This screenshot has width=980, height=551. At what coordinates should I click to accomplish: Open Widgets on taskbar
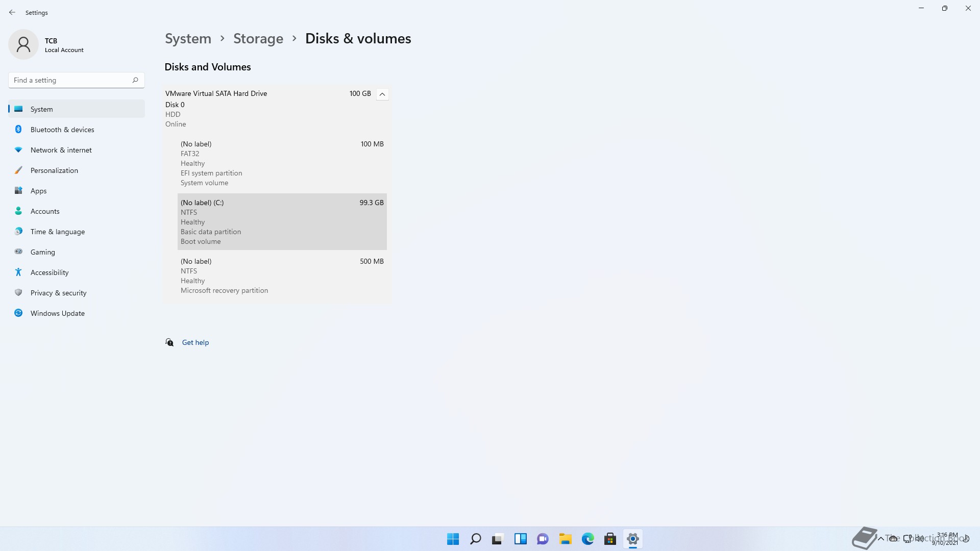[520, 539]
